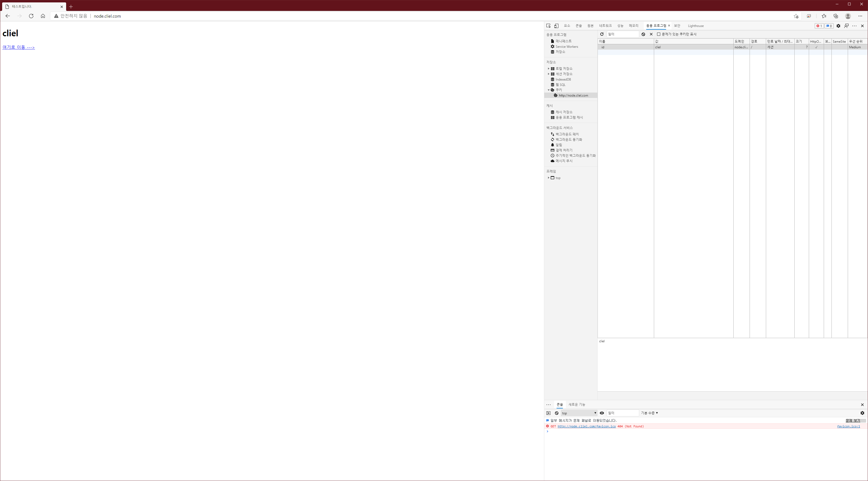Viewport: 868px width, 481px height.
Task: Expand the 로컬 저장소 tree node
Action: 549,68
